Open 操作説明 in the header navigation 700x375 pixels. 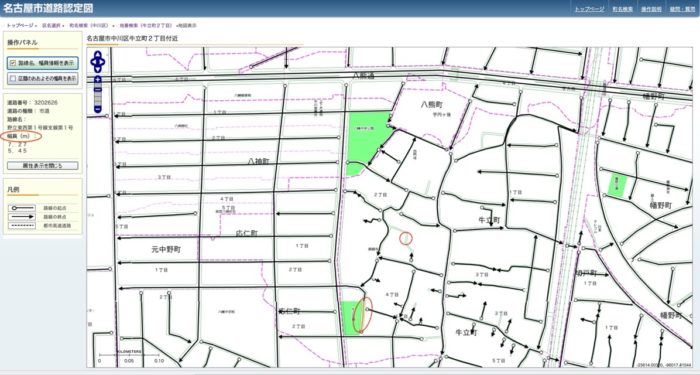pyautogui.click(x=651, y=9)
